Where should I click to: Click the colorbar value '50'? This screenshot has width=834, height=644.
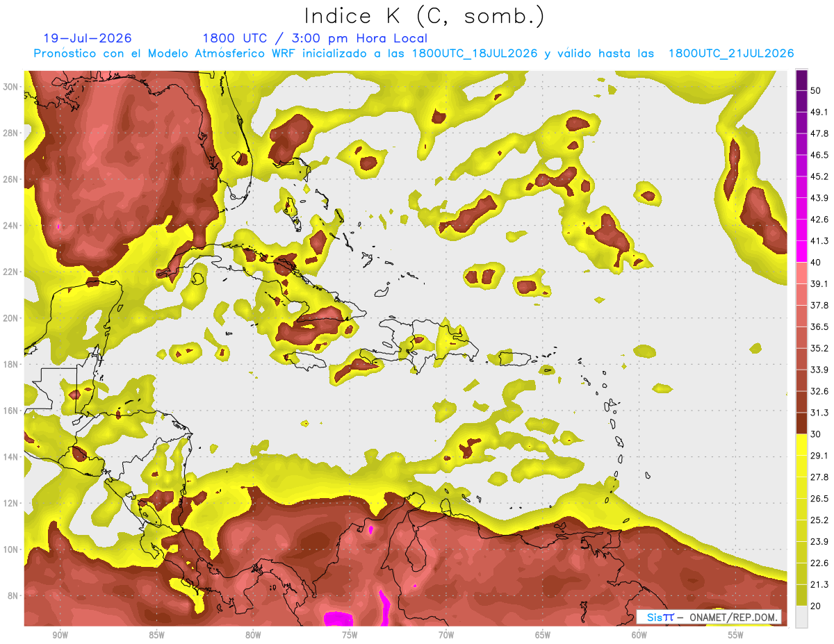click(x=816, y=91)
